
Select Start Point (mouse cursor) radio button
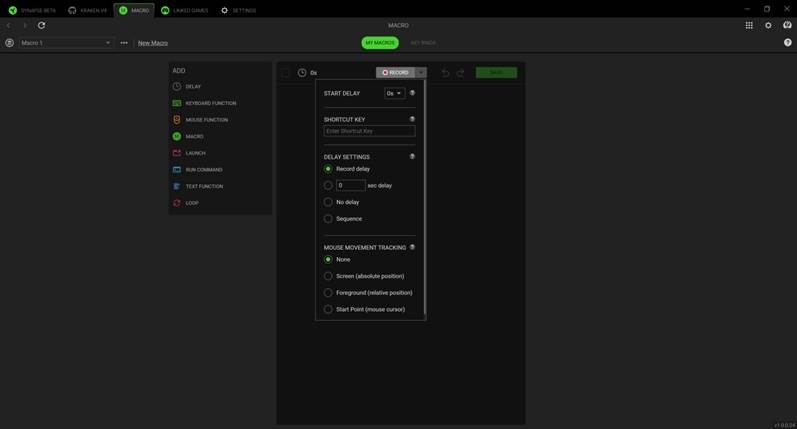[328, 309]
